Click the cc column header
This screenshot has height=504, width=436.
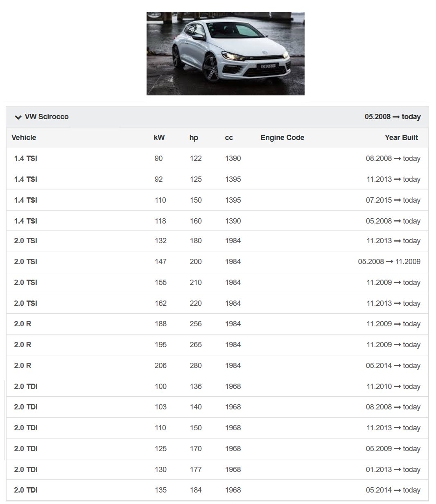pyautogui.click(x=229, y=138)
